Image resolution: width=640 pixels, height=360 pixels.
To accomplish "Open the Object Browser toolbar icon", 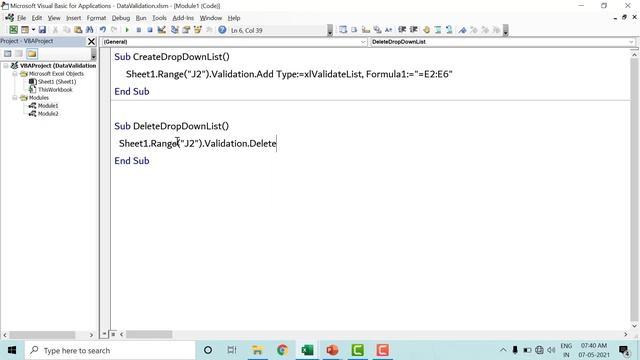I will pyautogui.click(x=198, y=30).
